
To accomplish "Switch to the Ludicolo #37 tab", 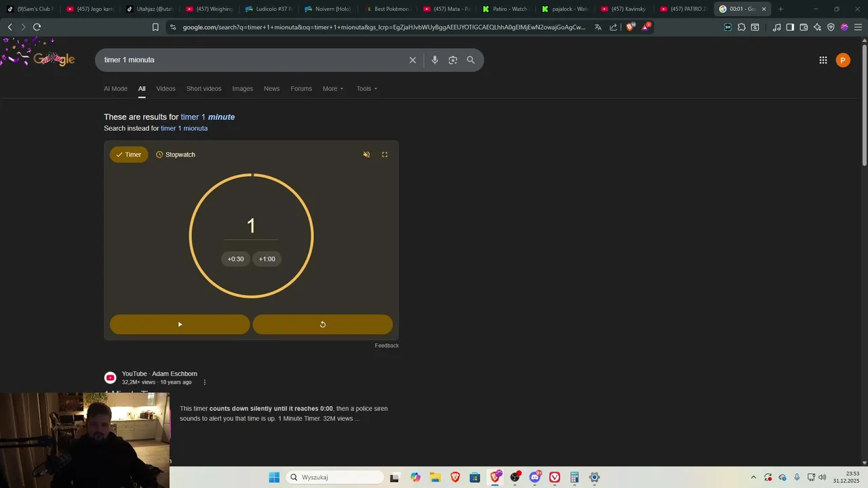I will click(x=269, y=9).
